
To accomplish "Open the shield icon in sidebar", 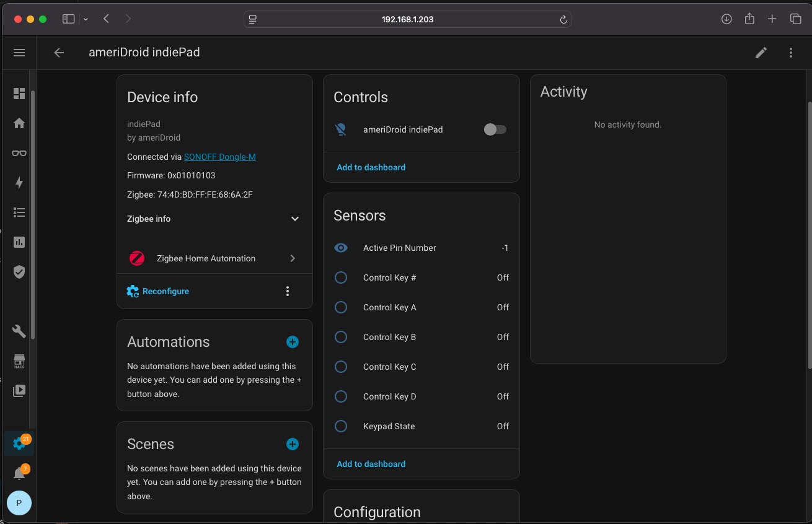I will [x=19, y=272].
